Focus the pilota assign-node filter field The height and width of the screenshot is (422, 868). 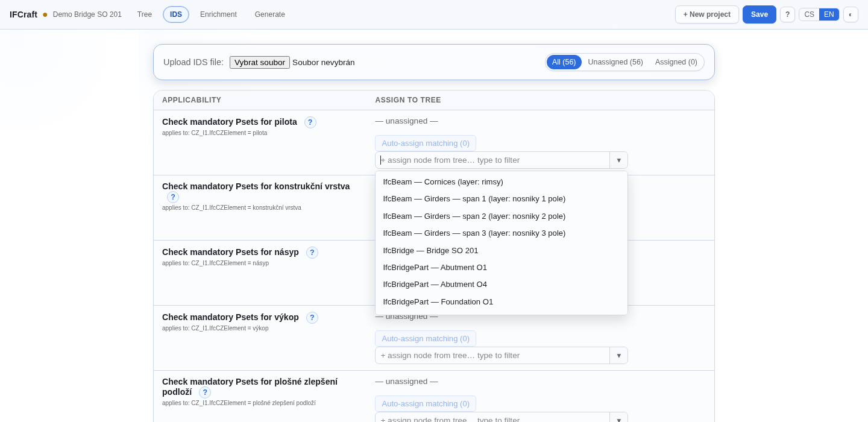coord(492,160)
